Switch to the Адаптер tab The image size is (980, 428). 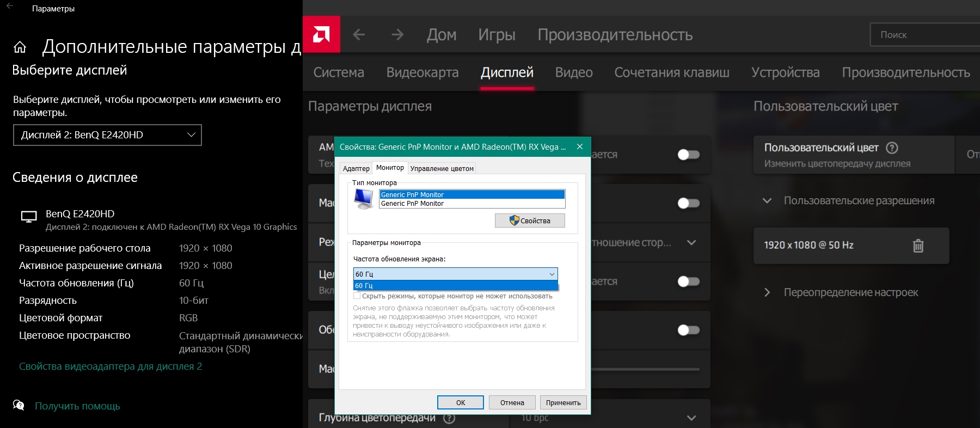356,169
